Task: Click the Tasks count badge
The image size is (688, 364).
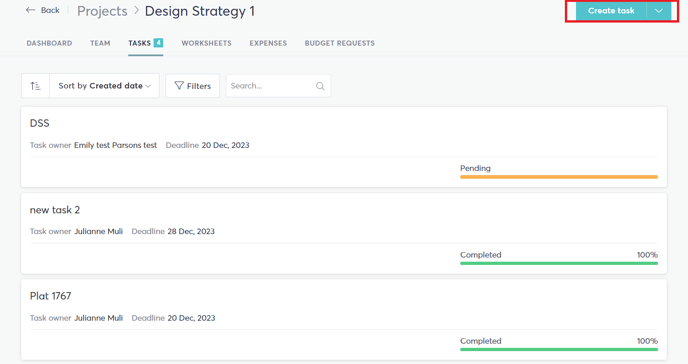Action: [158, 43]
